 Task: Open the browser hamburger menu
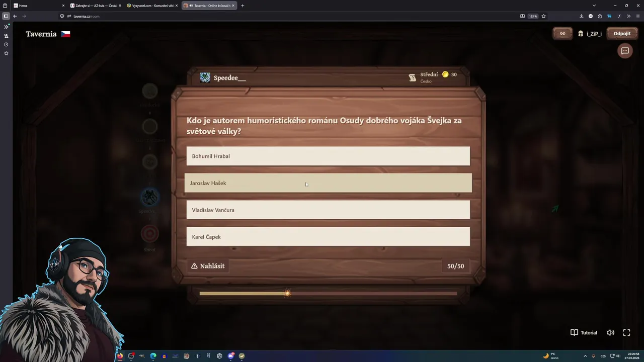pos(637,16)
